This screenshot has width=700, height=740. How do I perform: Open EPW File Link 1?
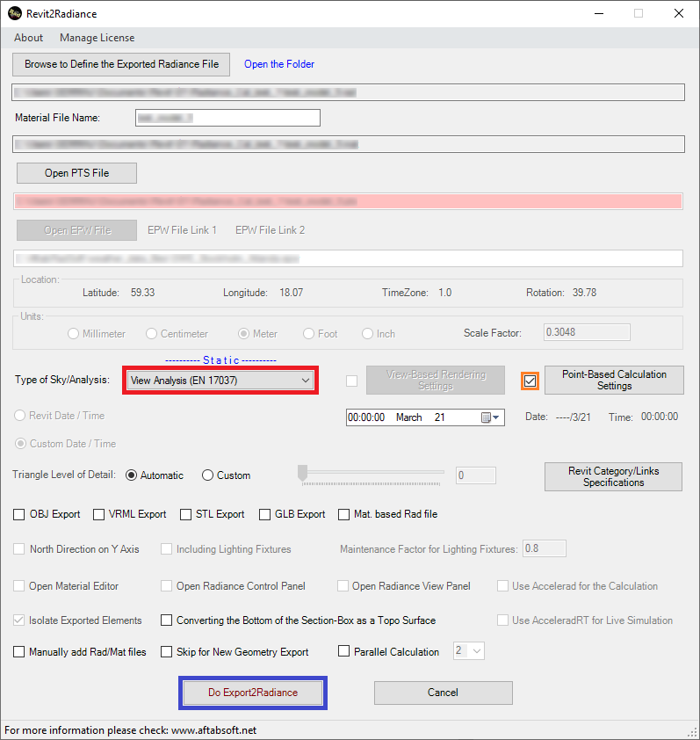pos(182,230)
